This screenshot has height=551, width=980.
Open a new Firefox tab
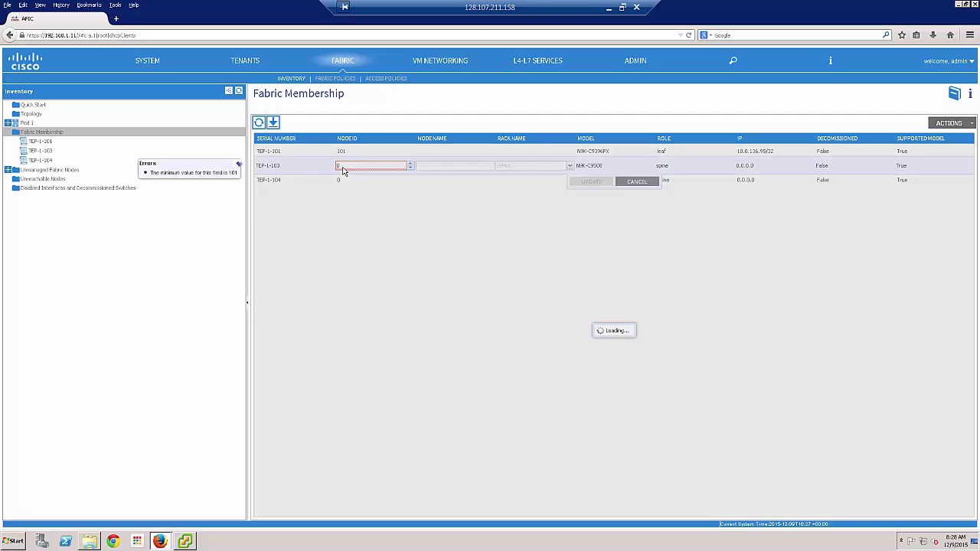[116, 18]
